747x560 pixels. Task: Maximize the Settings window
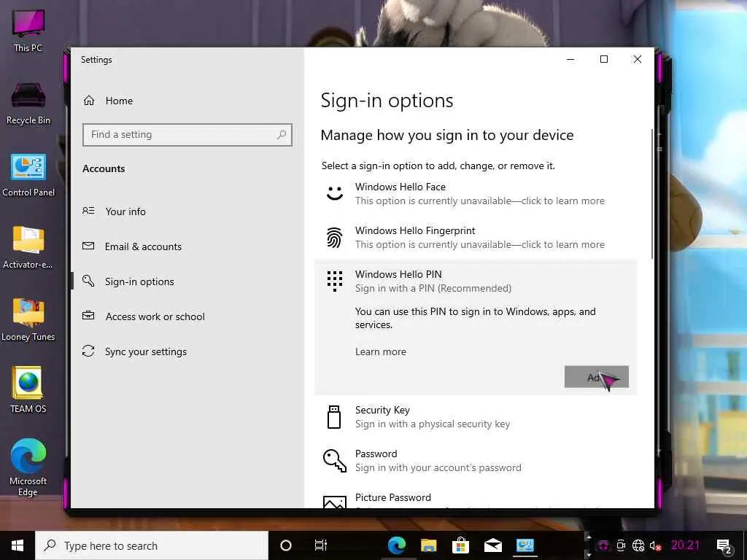pyautogui.click(x=603, y=59)
